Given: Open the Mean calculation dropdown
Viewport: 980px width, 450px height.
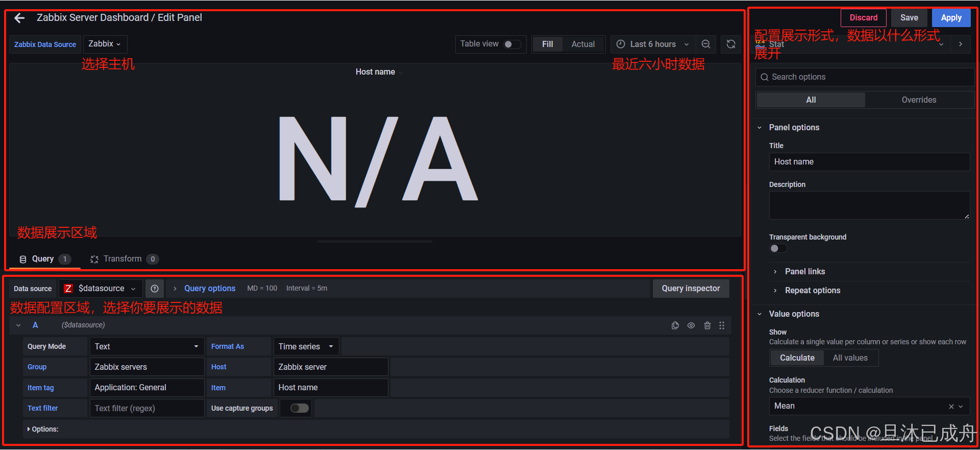Looking at the screenshot, I should [869, 407].
